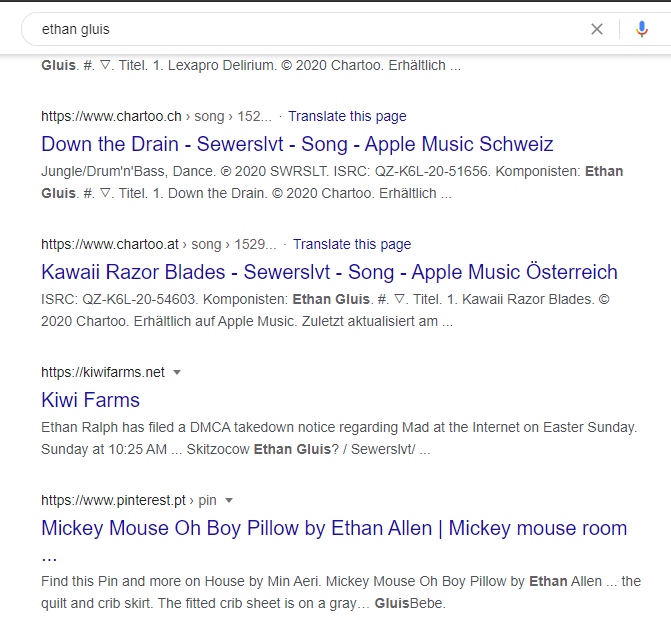Start voice search with microphone icon
This screenshot has width=671, height=620.
(x=641, y=29)
